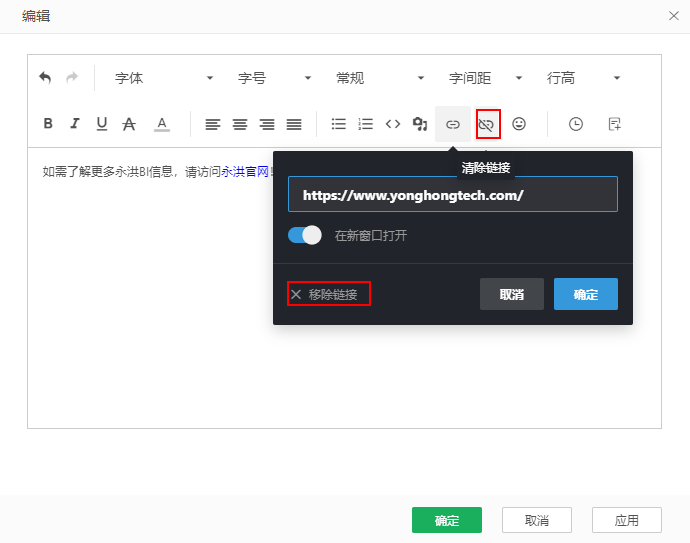
Task: Click the redo arrow icon
Action: pos(72,78)
